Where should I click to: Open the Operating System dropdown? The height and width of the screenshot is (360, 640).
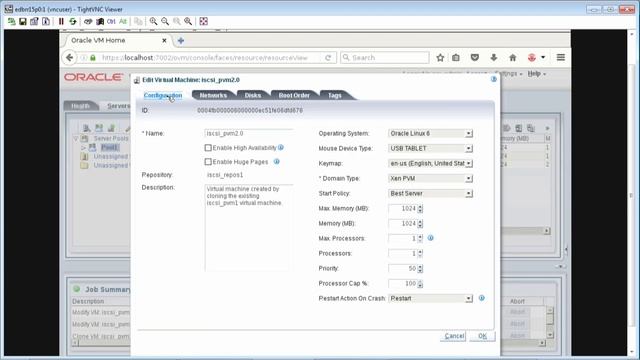(431, 133)
